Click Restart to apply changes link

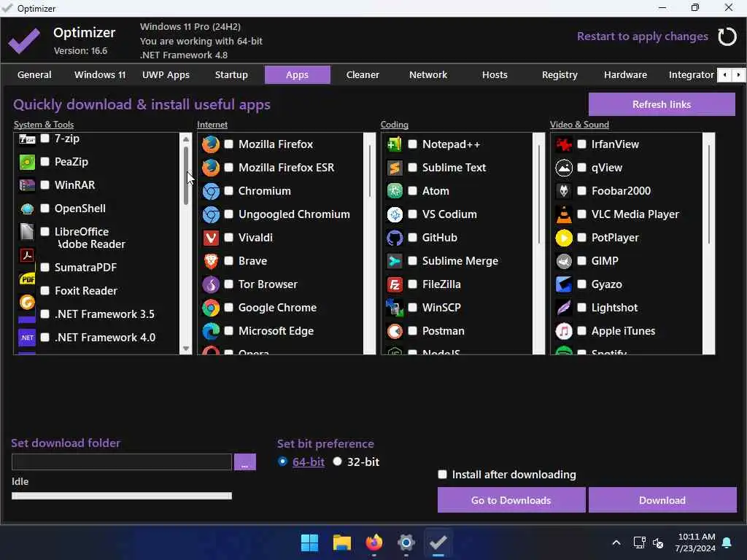(x=642, y=36)
